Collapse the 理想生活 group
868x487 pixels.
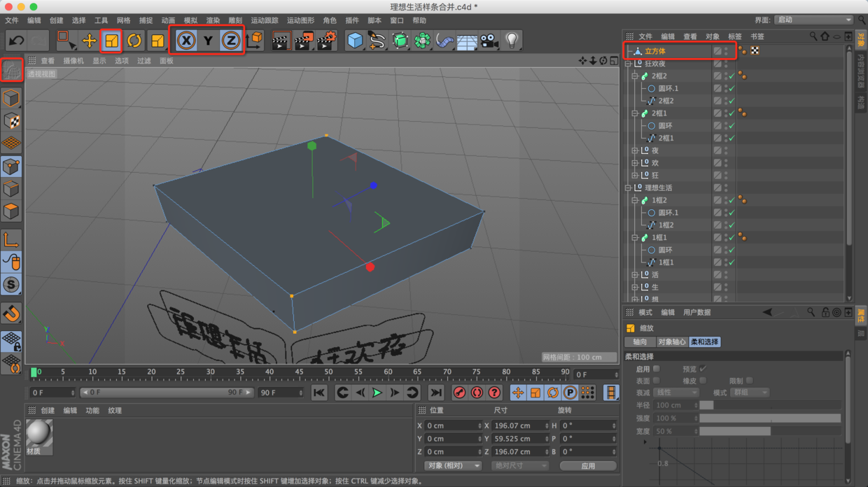(x=629, y=188)
